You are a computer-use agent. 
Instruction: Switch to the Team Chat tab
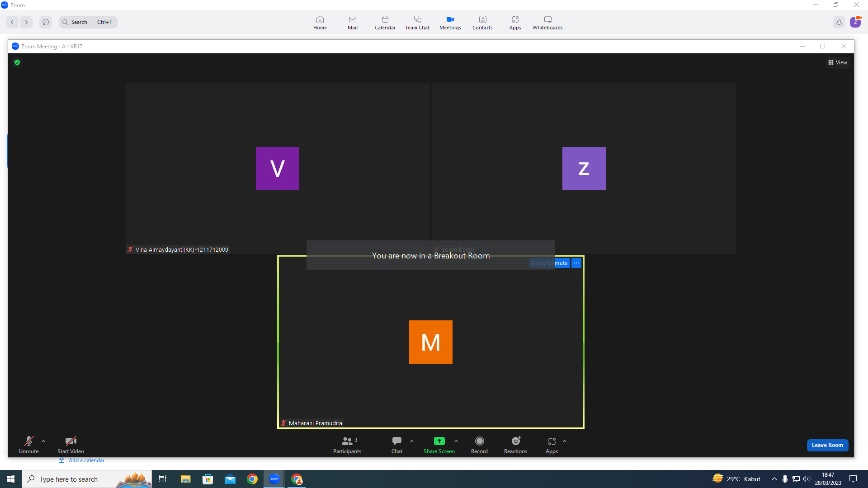(417, 23)
